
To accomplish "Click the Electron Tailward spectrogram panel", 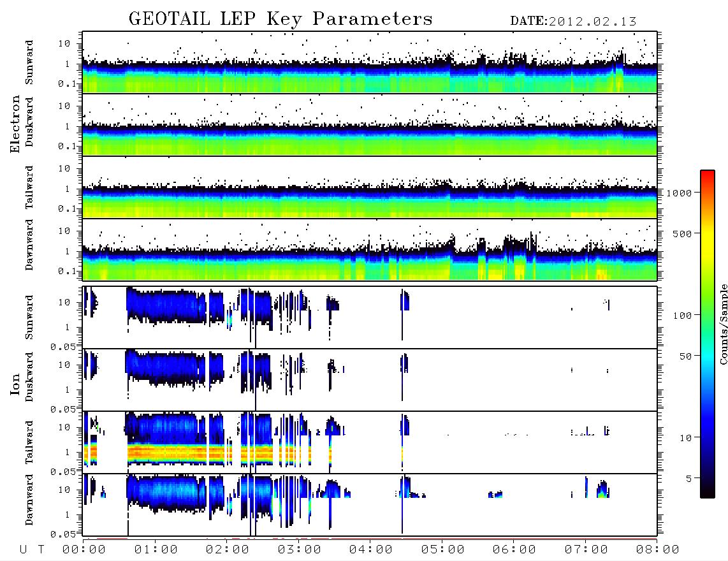I will pos(370,187).
